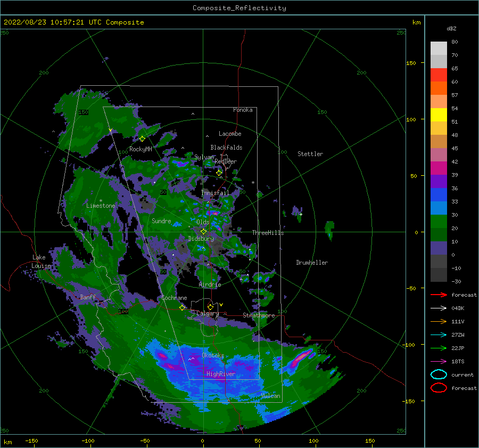Click the green 22JP arrow icon
Viewport: 479px width, 448px height.
tap(439, 348)
